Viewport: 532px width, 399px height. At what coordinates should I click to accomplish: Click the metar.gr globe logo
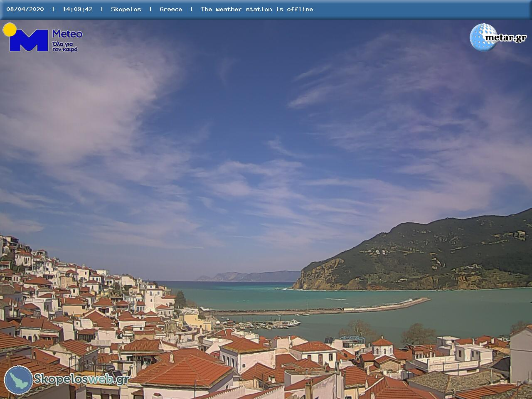click(x=483, y=37)
